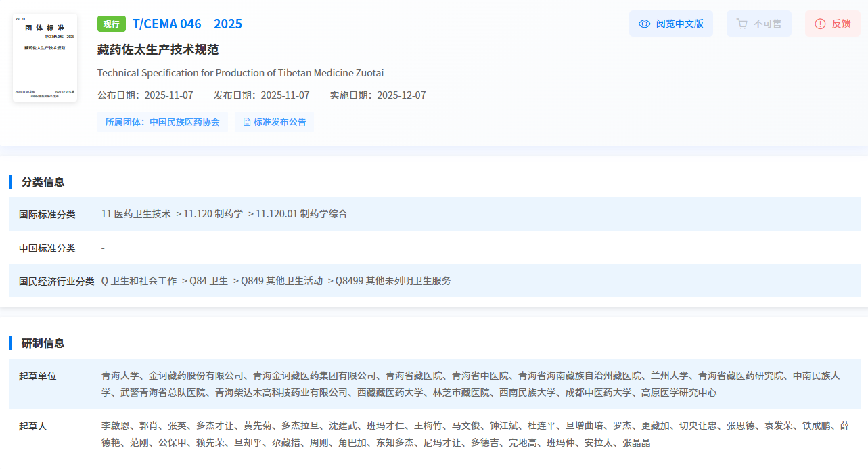The image size is (868, 469).
Task: Click the 不可售 purchase button
Action: (759, 24)
